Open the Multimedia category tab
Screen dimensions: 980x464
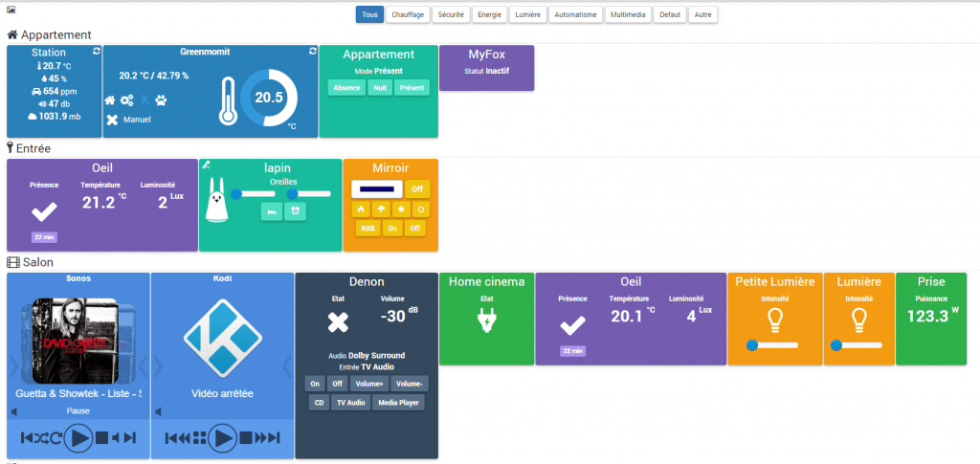(x=629, y=14)
